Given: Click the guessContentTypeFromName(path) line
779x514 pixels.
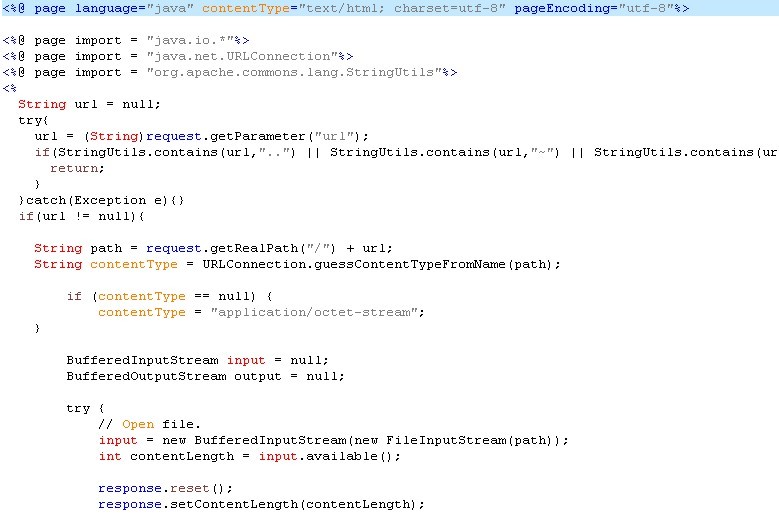Looking at the screenshot, I should tap(297, 264).
